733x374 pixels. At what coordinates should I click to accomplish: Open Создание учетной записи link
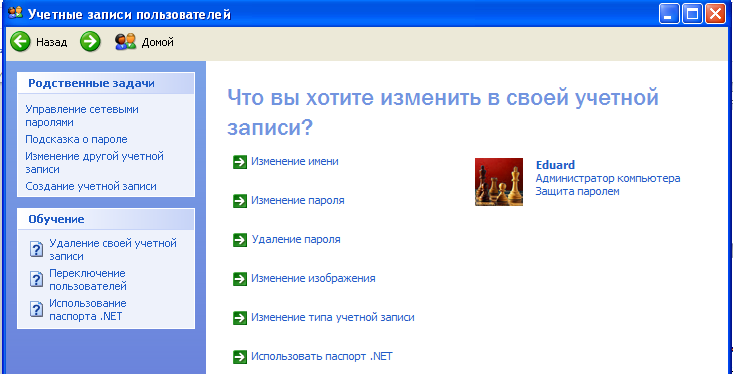[91, 186]
